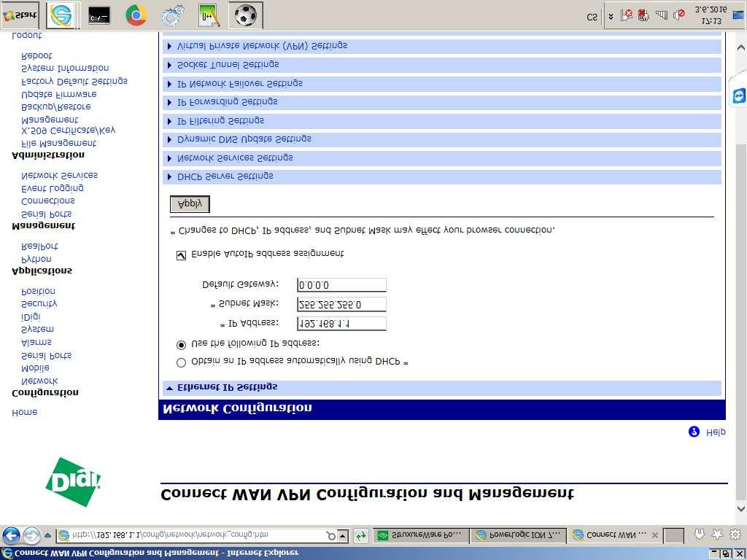
Task: Expand Virtual Private Network (VPN) Settings
Action: click(441, 46)
